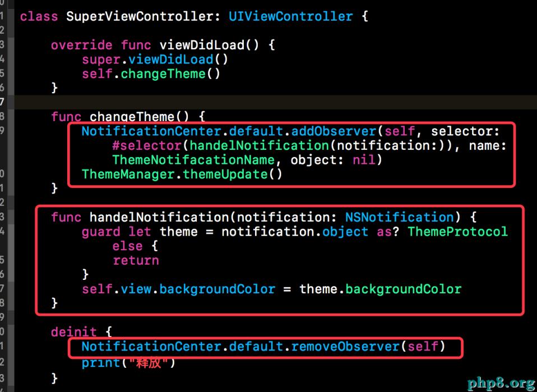Click theme.backgroundColor on right side of assignment

[381, 289]
